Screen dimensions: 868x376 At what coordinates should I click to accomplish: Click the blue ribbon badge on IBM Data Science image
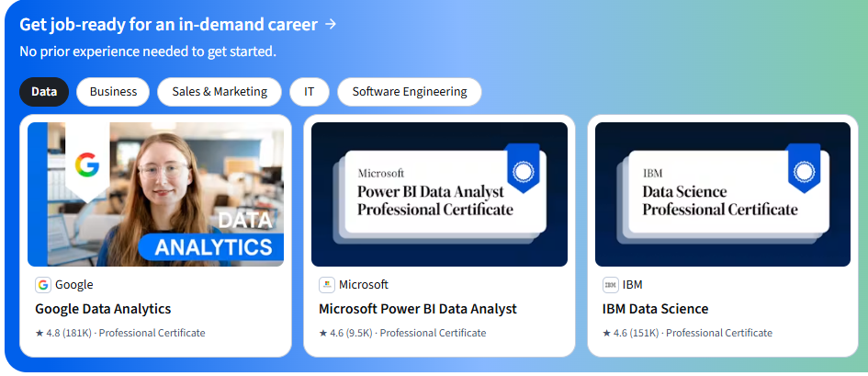803,168
